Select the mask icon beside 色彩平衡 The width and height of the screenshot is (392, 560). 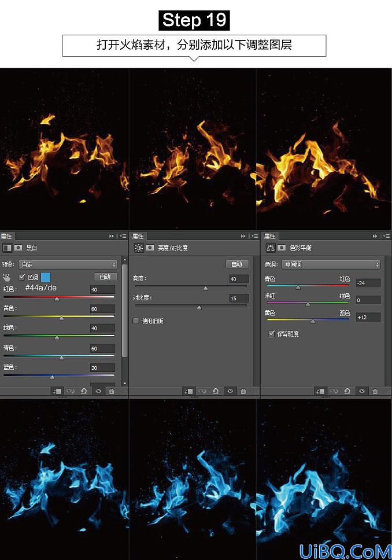pyautogui.click(x=282, y=248)
